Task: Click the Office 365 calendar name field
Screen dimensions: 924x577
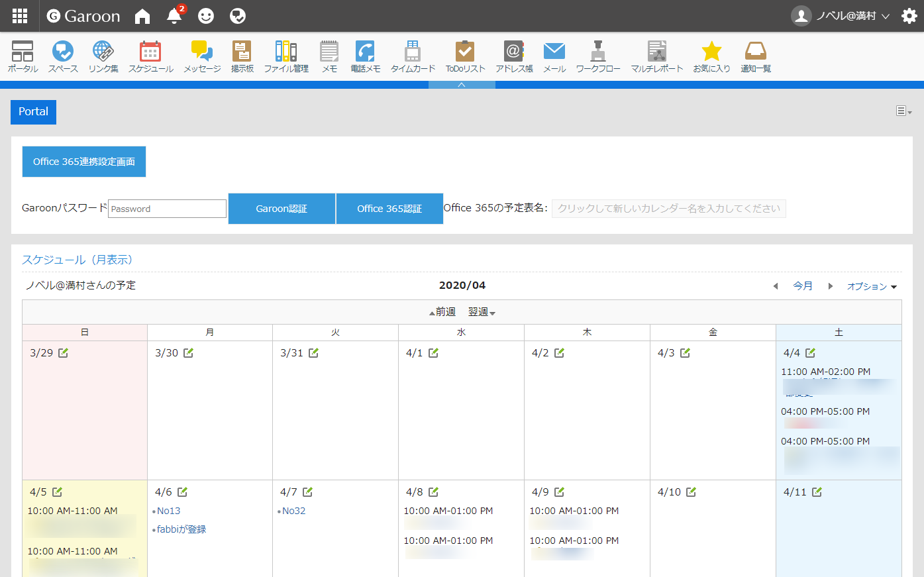Action: coord(669,209)
